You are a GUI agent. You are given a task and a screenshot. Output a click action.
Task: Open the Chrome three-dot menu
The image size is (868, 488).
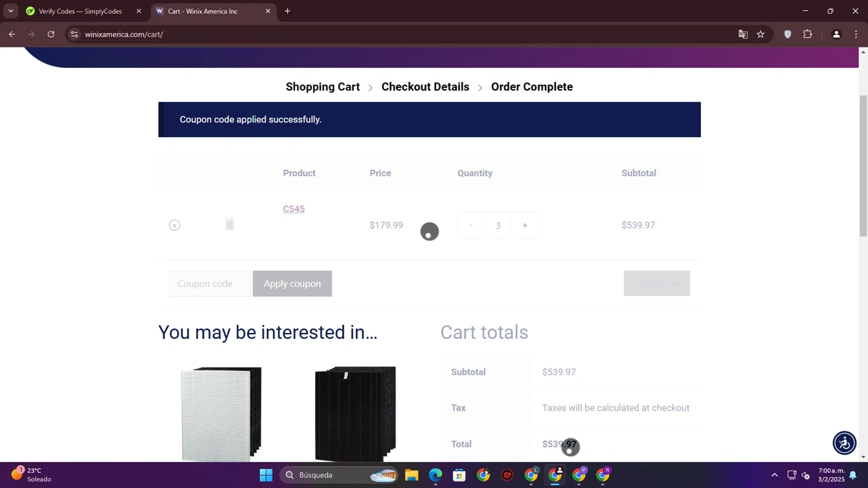[x=856, y=34]
